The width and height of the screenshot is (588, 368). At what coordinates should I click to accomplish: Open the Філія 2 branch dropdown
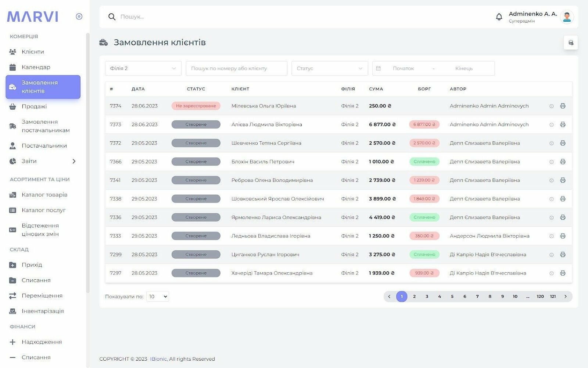(x=143, y=68)
